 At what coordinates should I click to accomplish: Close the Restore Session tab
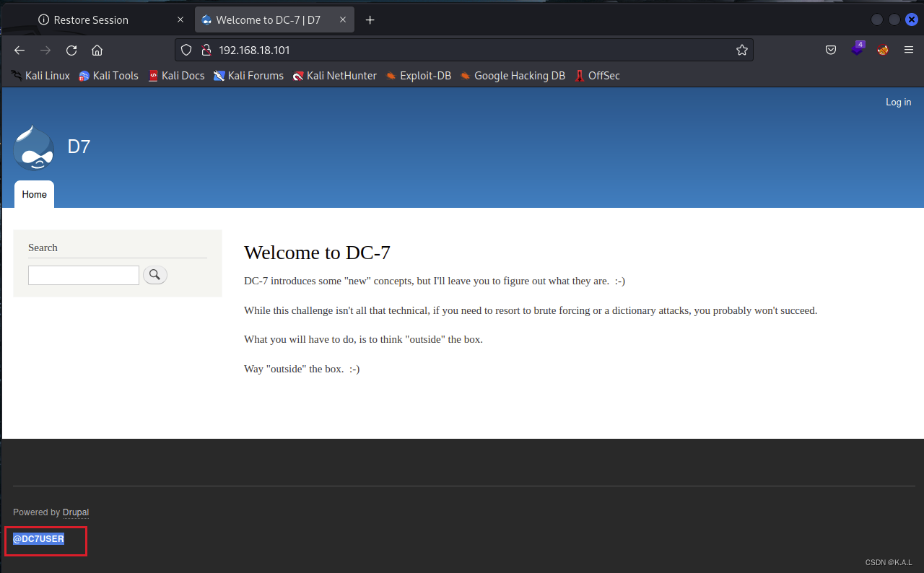[x=180, y=20]
